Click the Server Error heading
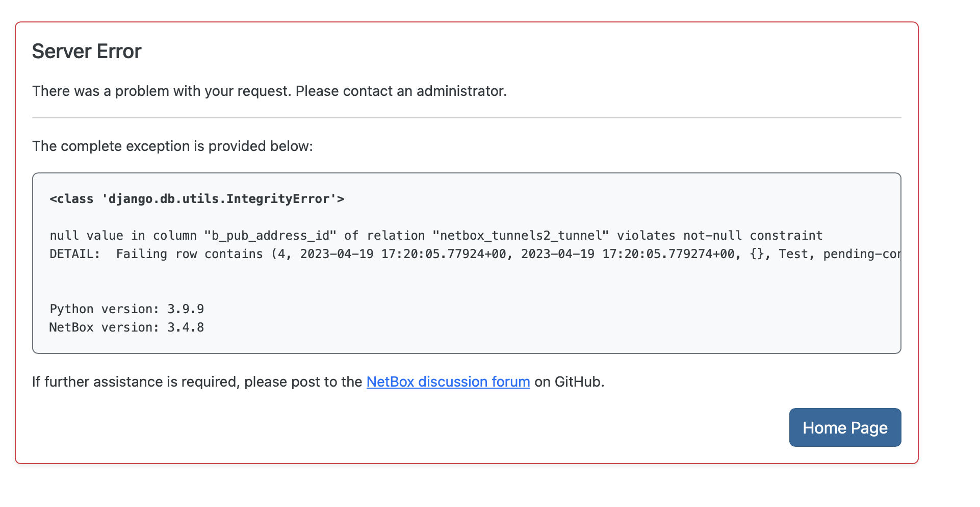The height and width of the screenshot is (507, 980). [x=87, y=50]
